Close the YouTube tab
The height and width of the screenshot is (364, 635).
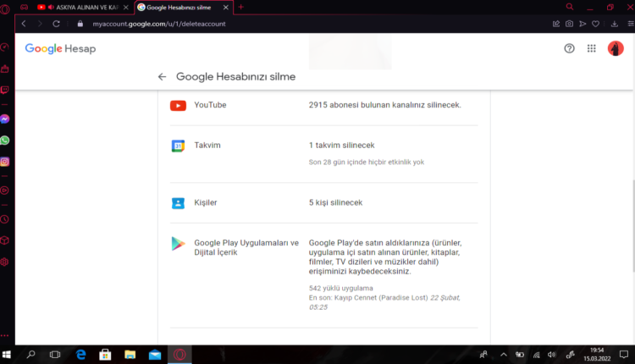coord(125,8)
